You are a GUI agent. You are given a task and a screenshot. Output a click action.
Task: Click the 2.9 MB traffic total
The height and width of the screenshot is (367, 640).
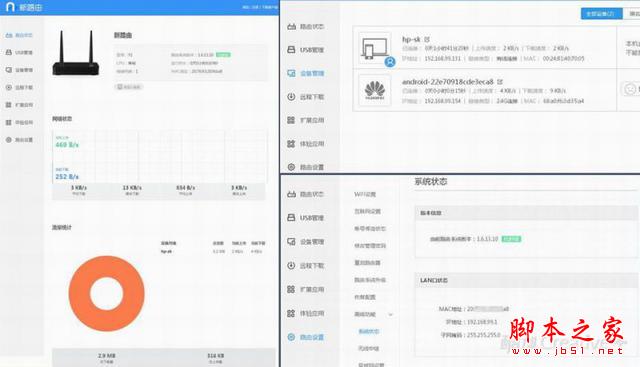107,356
